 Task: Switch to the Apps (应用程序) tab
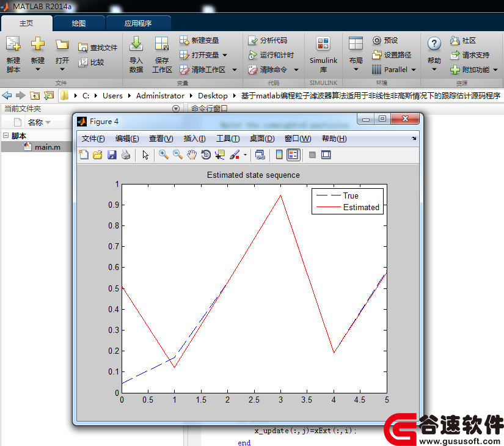pyautogui.click(x=138, y=23)
